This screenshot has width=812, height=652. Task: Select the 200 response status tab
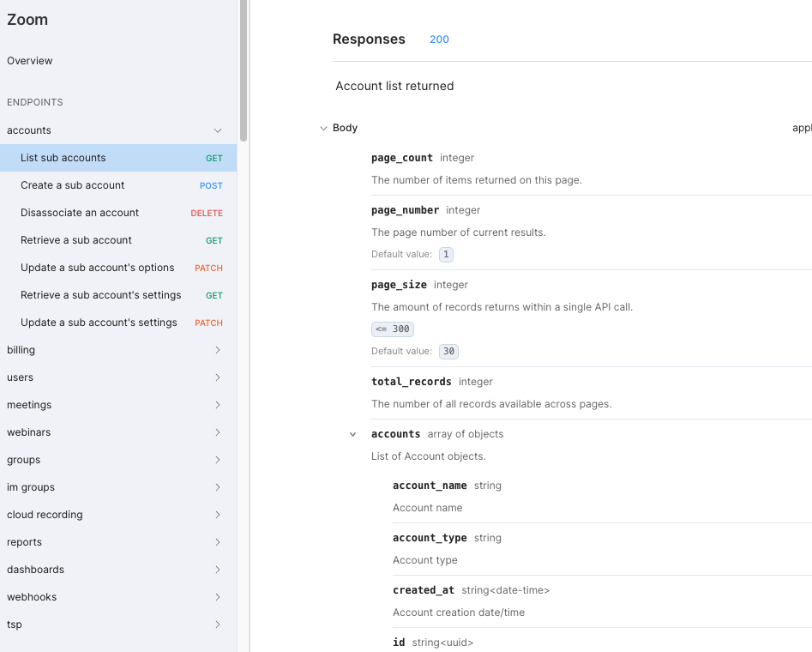(439, 39)
